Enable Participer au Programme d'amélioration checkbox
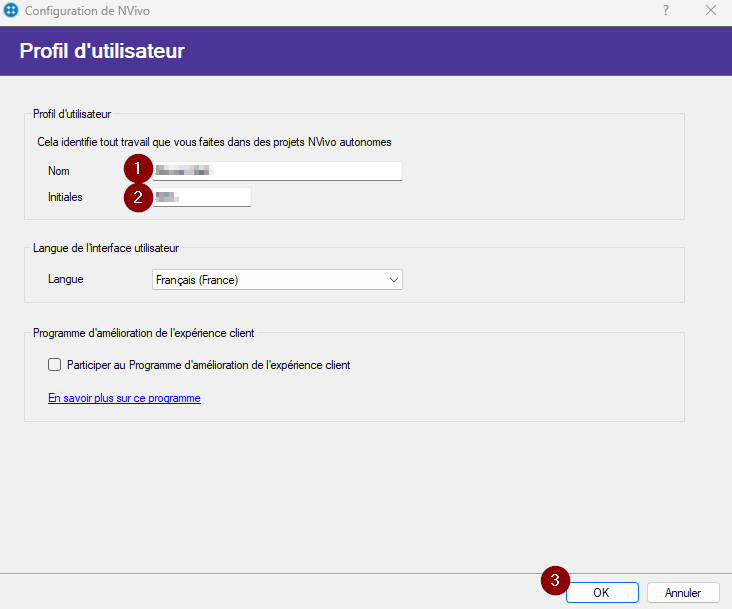 54,364
